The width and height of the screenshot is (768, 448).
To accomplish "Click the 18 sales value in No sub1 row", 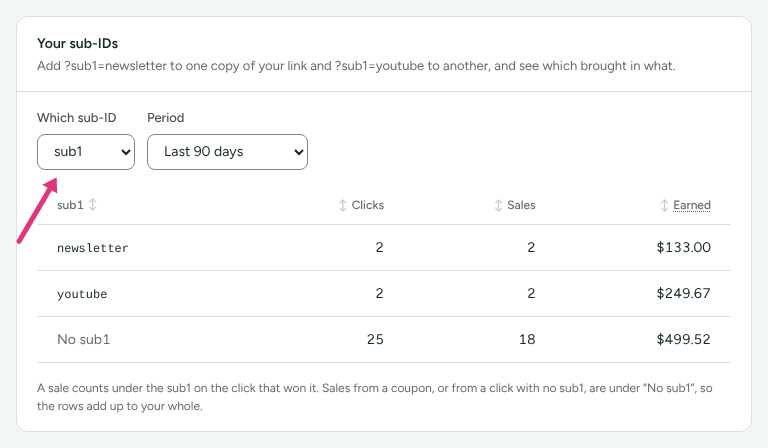I will click(527, 339).
